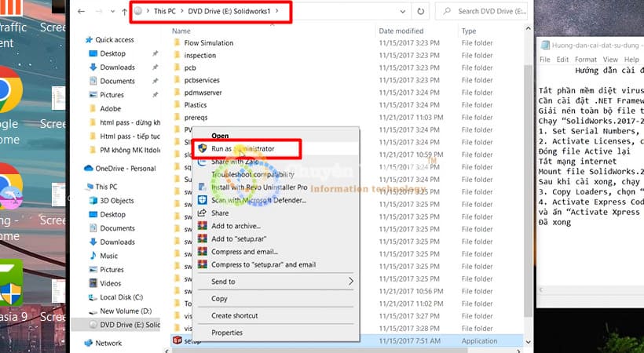Click the Scan with Microsoft Defender shield icon
Viewport: 644px width, 353px height.
(202, 200)
